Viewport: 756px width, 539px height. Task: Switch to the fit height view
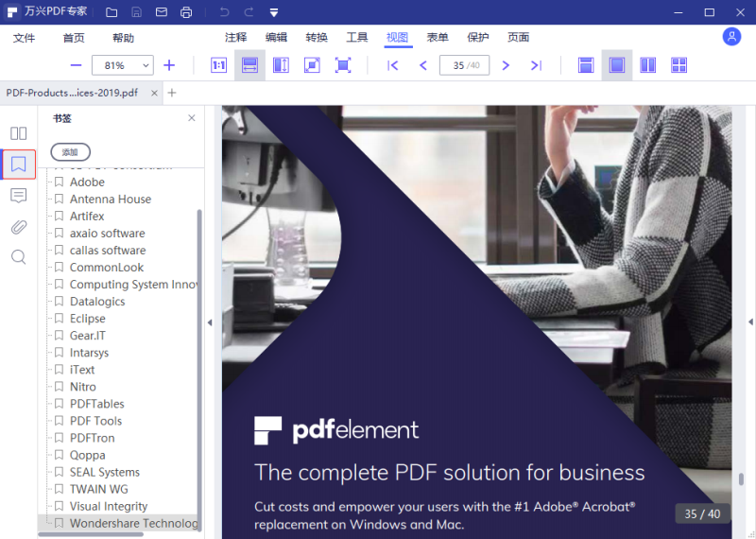point(281,65)
